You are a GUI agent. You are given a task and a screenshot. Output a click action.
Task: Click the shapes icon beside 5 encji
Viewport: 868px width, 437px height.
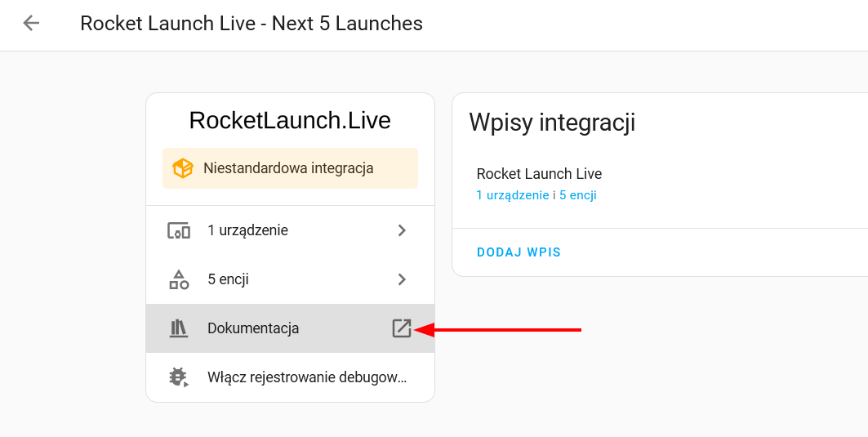(x=179, y=279)
